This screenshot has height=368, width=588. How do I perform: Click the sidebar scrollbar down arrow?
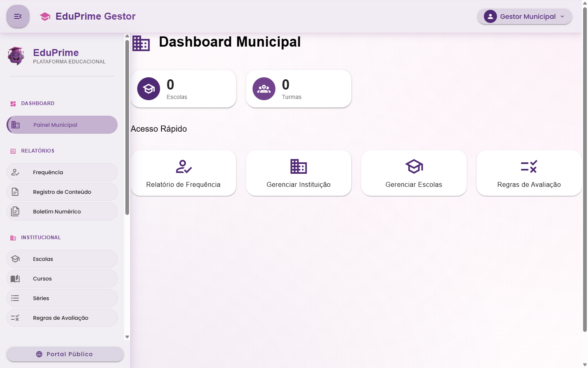tap(127, 337)
